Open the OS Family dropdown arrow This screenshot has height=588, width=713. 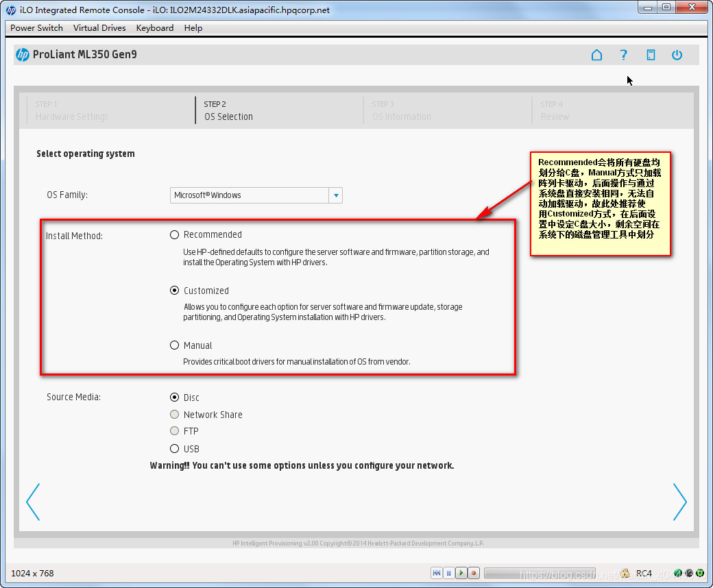[335, 195]
